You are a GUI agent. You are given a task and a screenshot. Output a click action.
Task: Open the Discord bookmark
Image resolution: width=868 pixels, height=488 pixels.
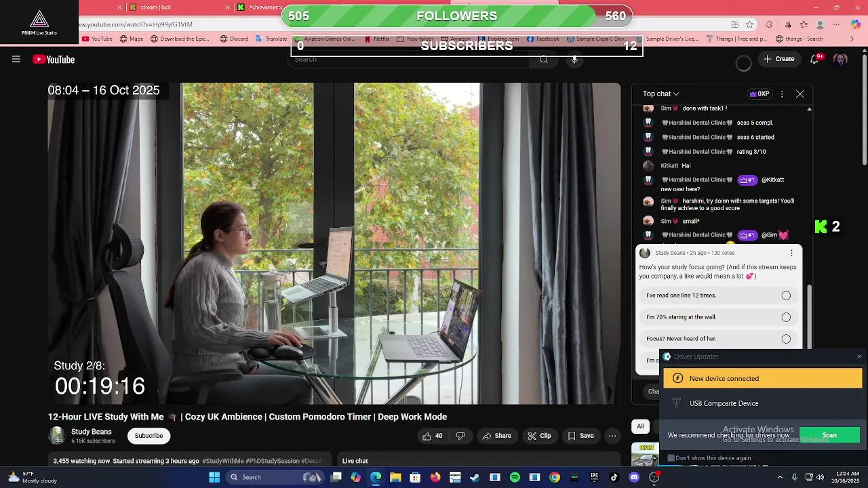[x=235, y=39]
